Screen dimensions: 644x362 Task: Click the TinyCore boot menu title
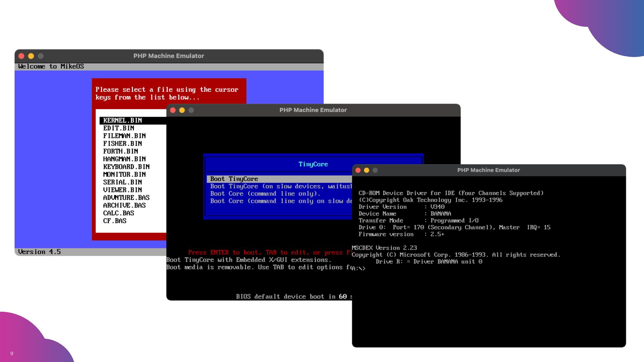[313, 164]
